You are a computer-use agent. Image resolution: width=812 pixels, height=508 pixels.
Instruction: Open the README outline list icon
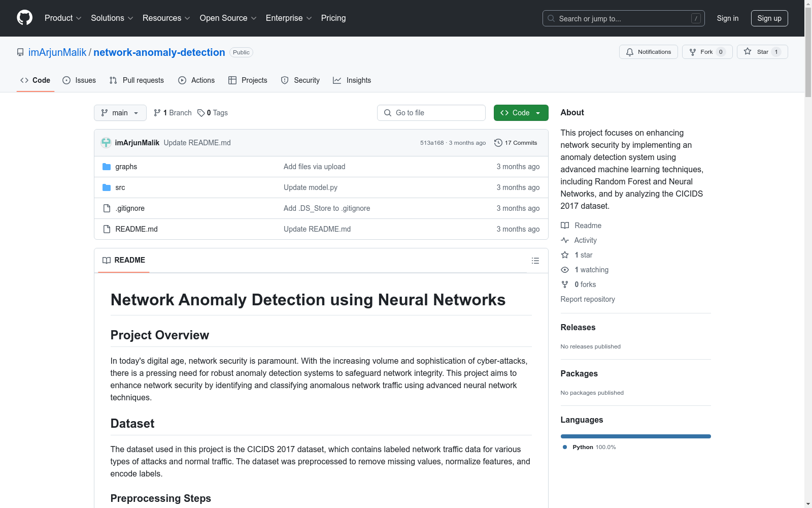(x=535, y=261)
